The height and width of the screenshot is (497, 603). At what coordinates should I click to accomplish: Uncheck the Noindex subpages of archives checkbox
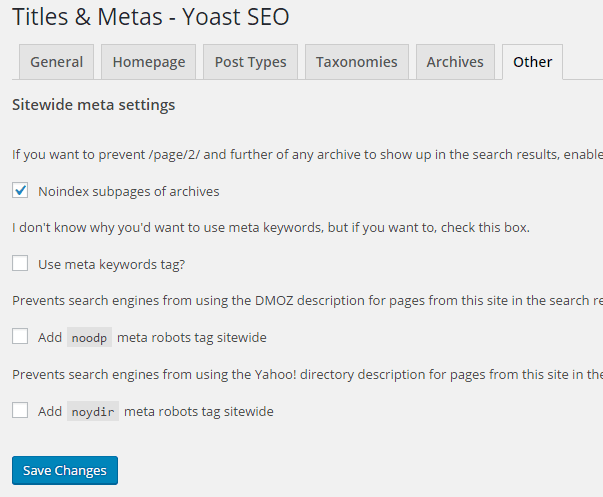(x=20, y=190)
